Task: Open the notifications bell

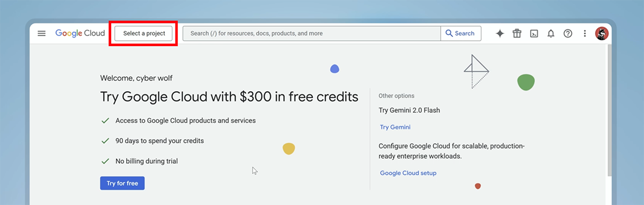Action: tap(551, 33)
